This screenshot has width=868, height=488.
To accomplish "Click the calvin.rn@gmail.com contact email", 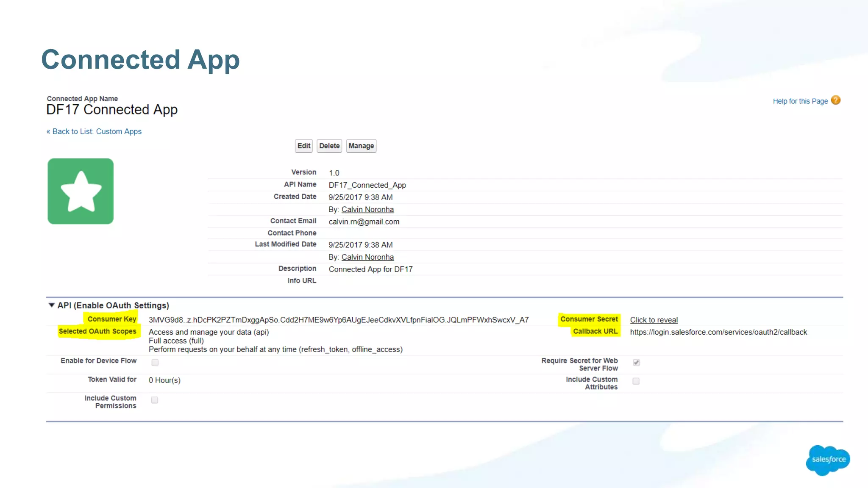I will (x=364, y=222).
